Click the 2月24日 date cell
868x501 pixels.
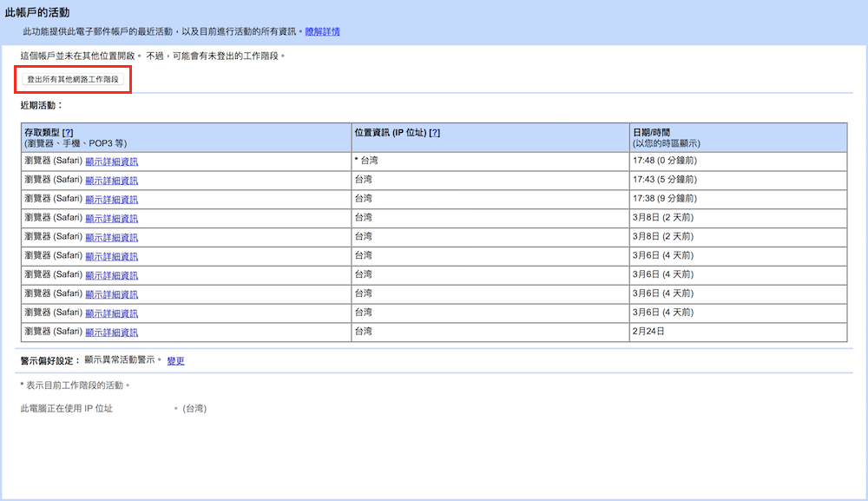(x=649, y=332)
